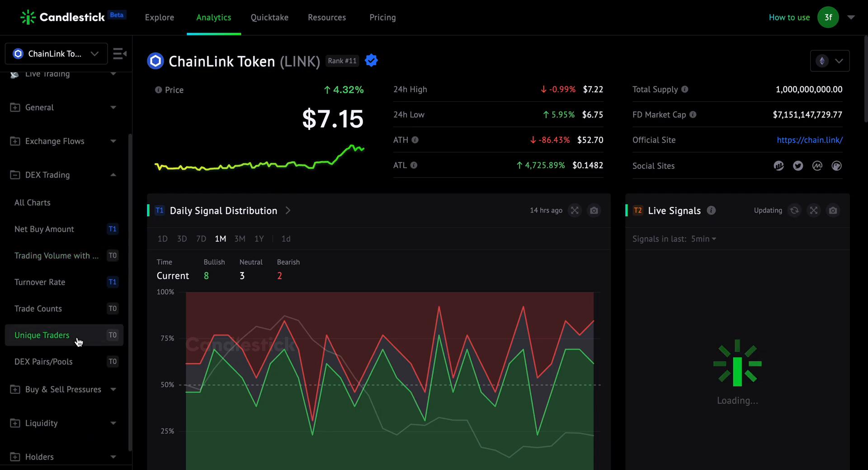Screen dimensions: 868x470
Task: Open the Signals in last 5min dropdown
Action: pos(703,239)
